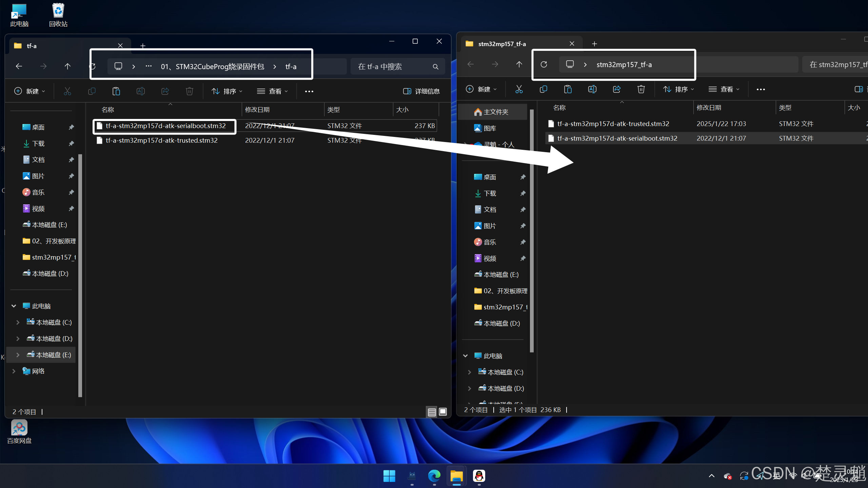Switch to large icons view in left window
This screenshot has width=868, height=488.
(443, 412)
